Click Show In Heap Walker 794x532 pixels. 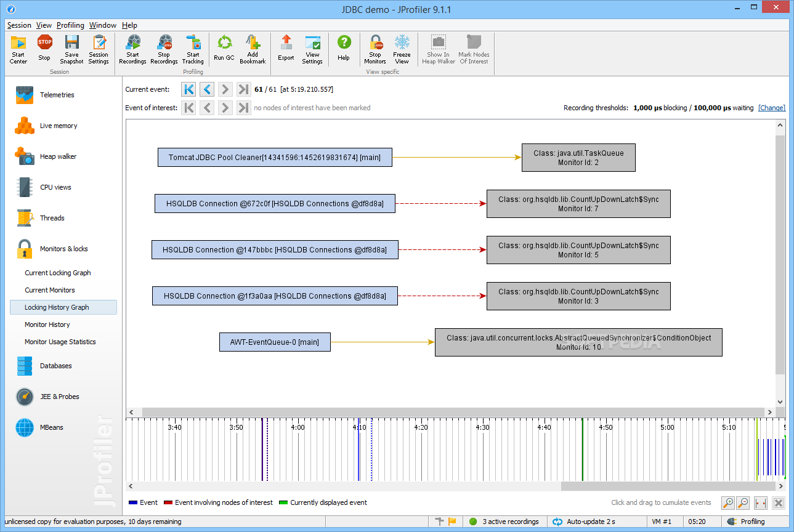[x=439, y=49]
